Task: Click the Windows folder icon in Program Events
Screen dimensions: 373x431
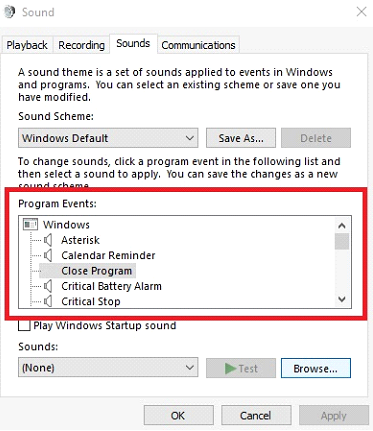Action: tap(30, 224)
